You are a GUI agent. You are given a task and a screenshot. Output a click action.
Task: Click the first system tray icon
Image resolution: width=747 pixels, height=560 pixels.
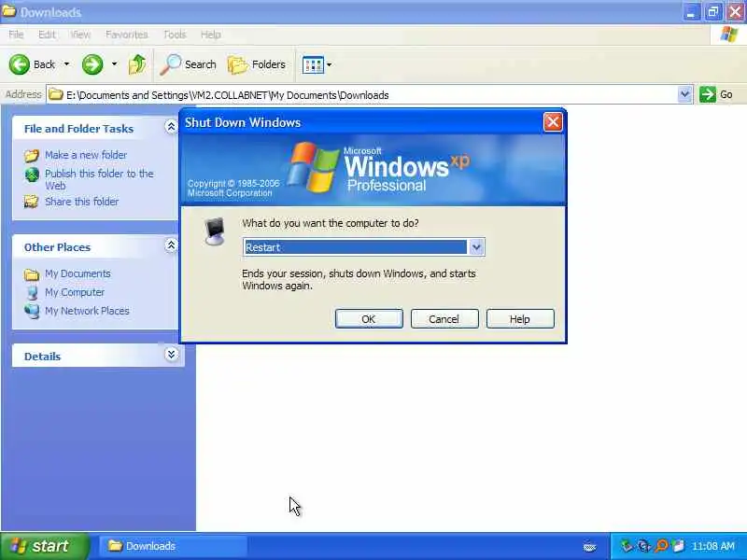click(x=627, y=546)
